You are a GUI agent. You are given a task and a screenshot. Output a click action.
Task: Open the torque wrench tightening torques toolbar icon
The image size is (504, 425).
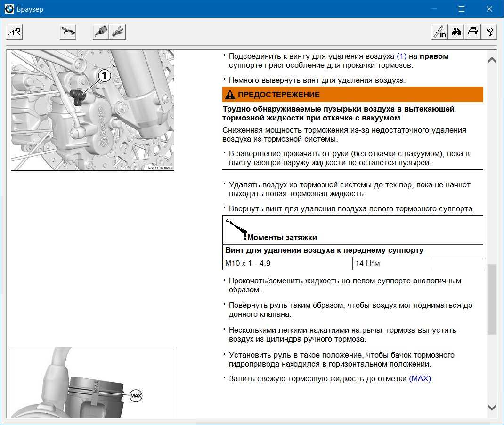(68, 32)
